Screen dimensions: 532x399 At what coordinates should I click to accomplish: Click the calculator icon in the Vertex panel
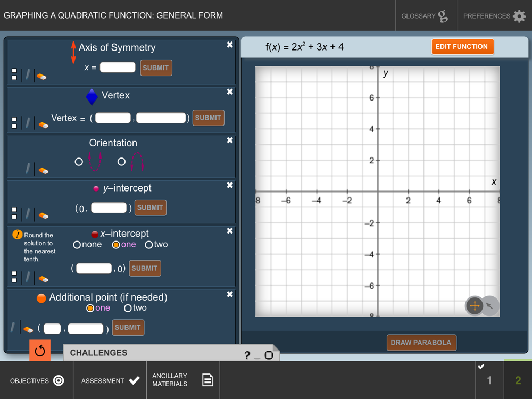(14, 123)
